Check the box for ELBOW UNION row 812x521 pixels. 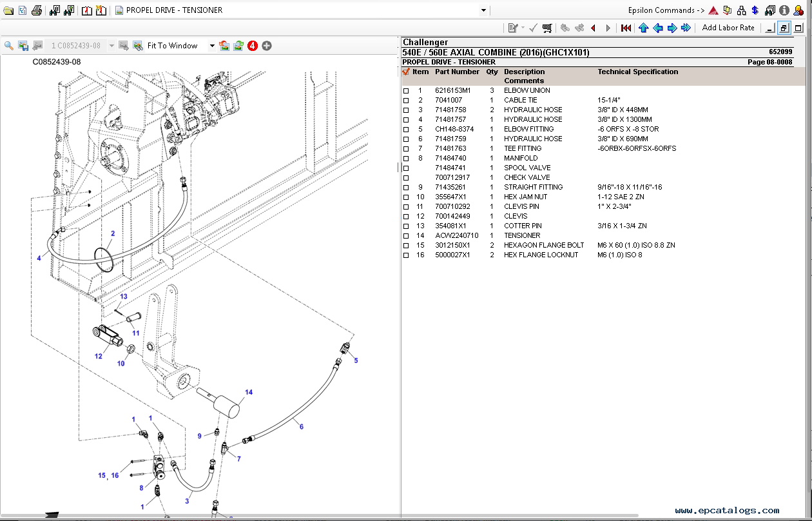pos(406,91)
